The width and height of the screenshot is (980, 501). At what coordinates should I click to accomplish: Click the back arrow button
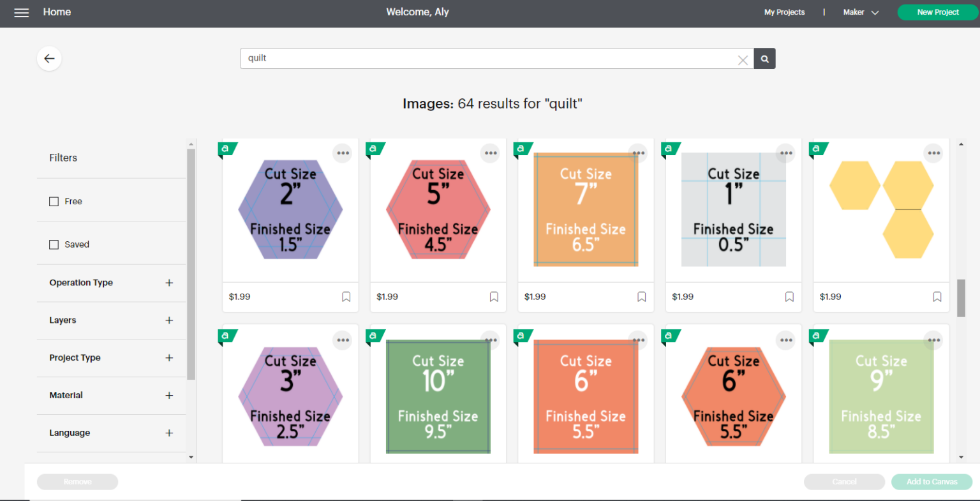coord(49,59)
